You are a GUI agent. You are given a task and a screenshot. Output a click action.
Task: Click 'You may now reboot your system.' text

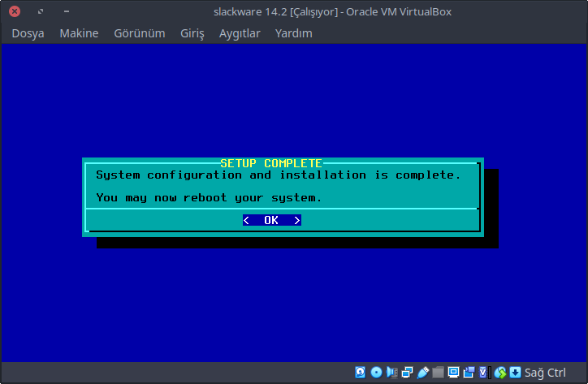click(209, 197)
